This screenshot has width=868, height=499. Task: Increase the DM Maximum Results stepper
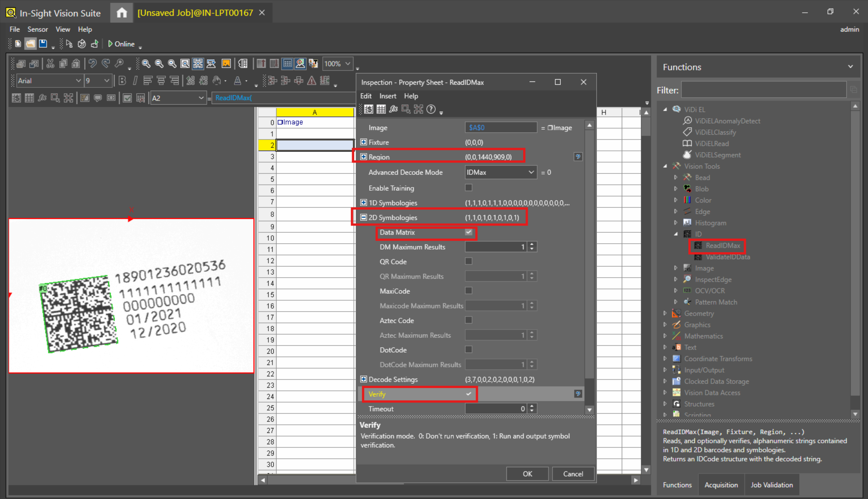[x=532, y=245]
